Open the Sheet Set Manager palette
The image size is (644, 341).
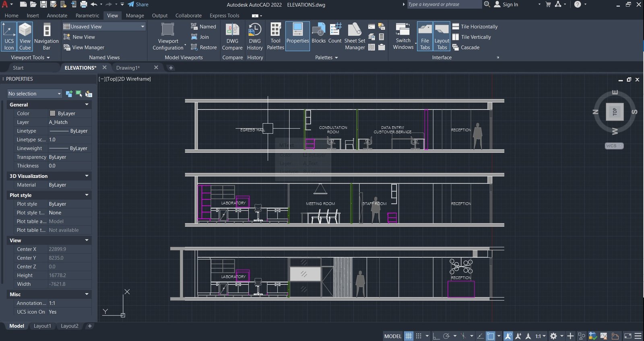click(x=355, y=37)
